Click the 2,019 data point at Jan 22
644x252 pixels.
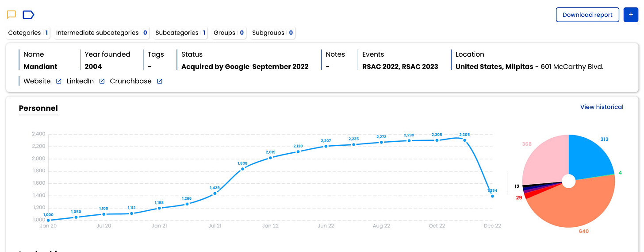point(270,158)
